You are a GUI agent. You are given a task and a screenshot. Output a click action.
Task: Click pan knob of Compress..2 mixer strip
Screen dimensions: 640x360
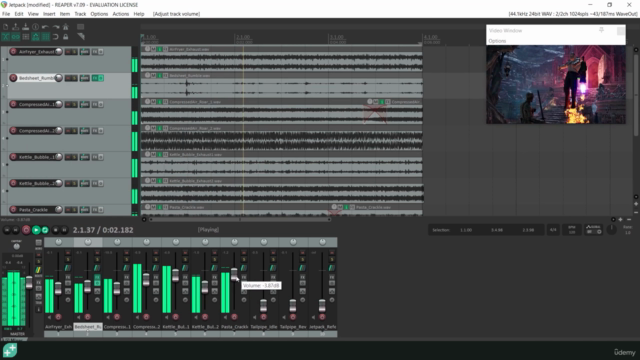(x=147, y=242)
